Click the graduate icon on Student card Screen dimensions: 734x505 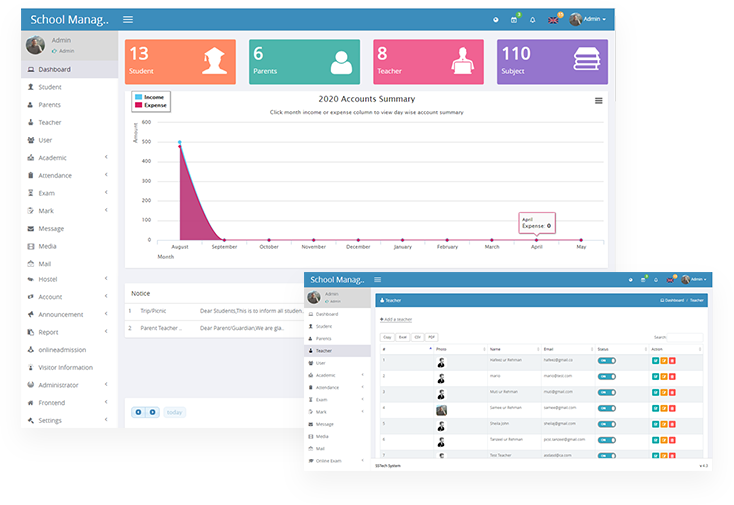tap(214, 61)
